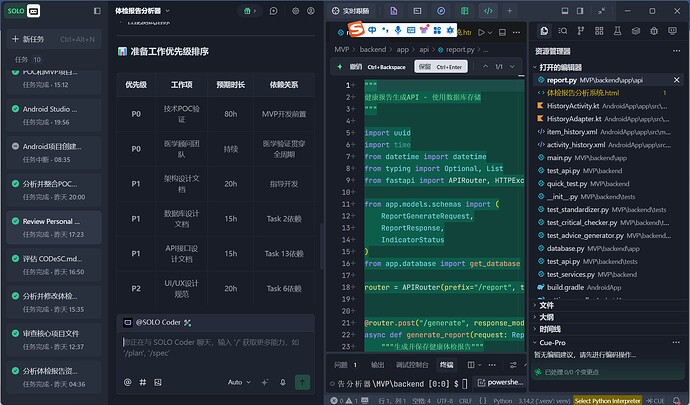Add a new panel with the plus icon
Viewport: 690px width, 405px height.
[x=510, y=11]
